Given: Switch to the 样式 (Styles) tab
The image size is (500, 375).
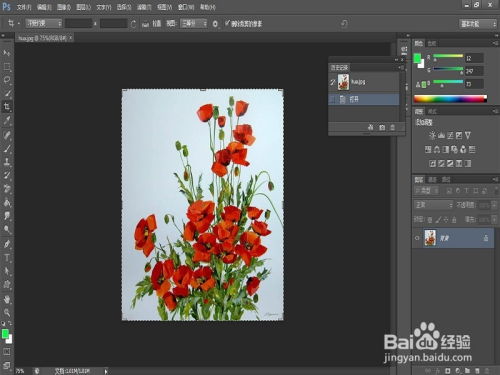Looking at the screenshot, I should [x=432, y=111].
